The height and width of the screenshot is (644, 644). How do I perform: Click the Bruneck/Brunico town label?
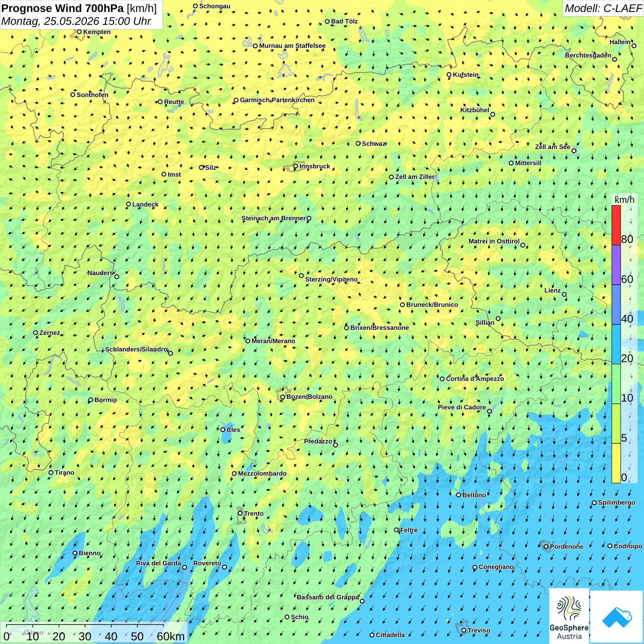coord(432,305)
